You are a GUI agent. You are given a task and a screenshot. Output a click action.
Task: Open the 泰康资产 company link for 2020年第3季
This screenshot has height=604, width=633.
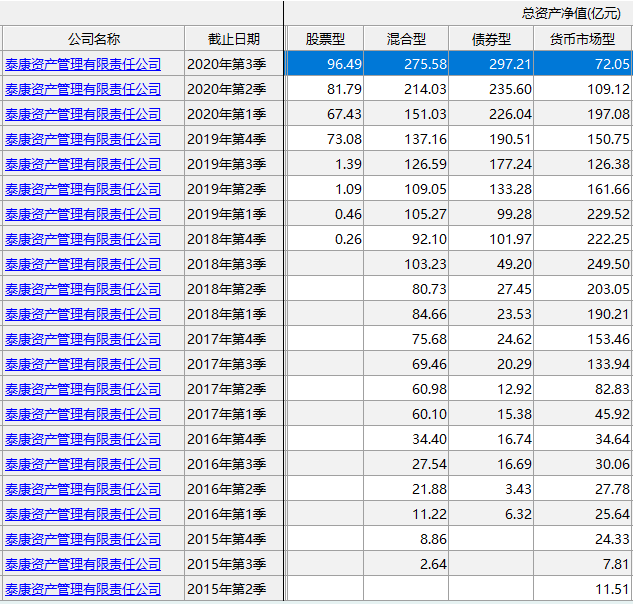83,64
